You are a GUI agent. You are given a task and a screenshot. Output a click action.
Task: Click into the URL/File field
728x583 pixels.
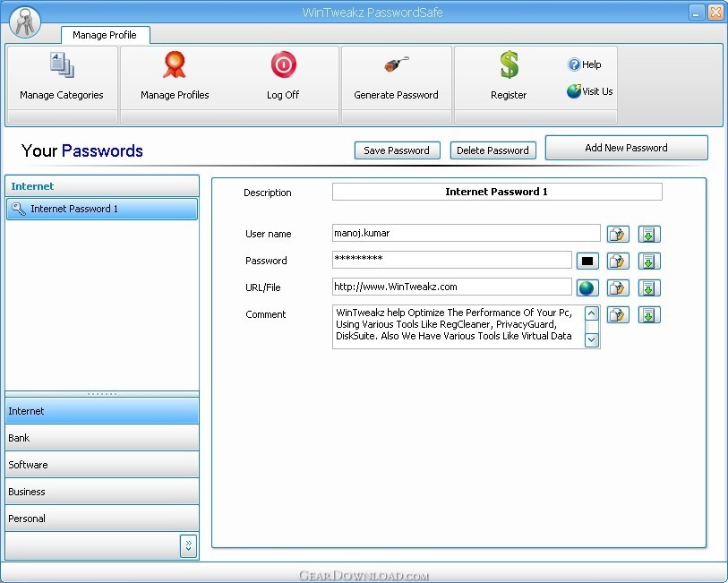point(451,287)
